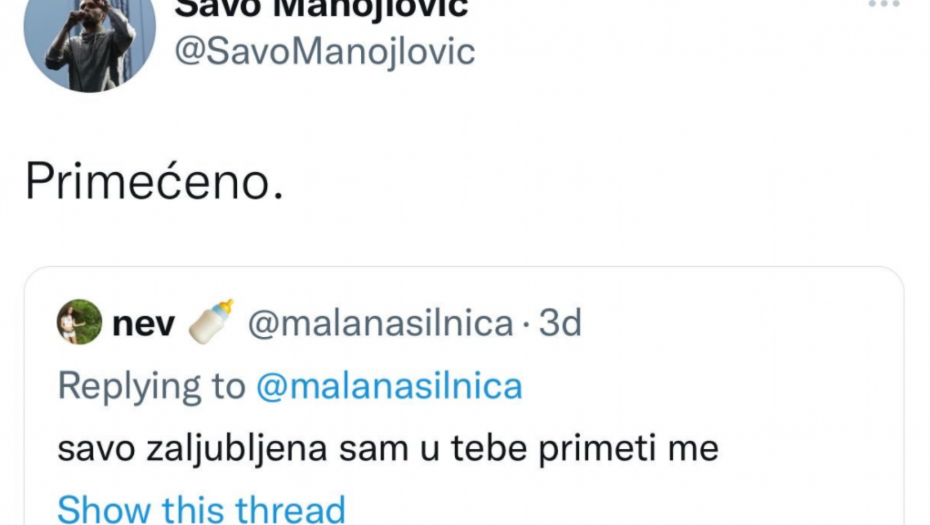Open the gray @malanasilnica handle beside nev
The image size is (930, 525).
click(x=380, y=324)
